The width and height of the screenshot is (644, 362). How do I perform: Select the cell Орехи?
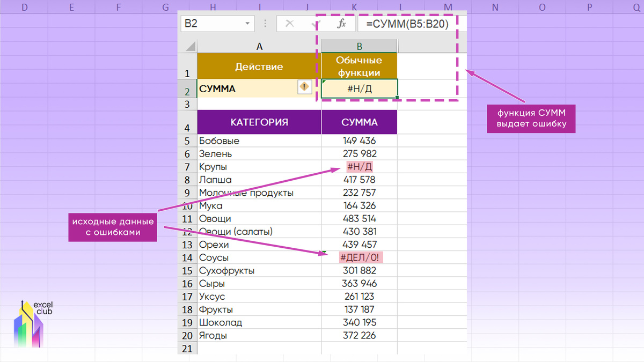[259, 245]
